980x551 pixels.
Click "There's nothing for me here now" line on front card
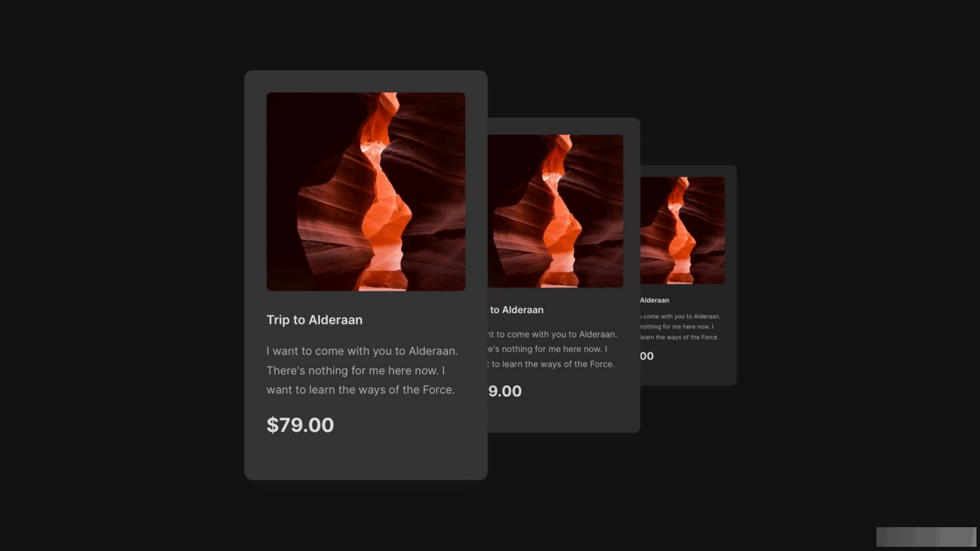[356, 370]
